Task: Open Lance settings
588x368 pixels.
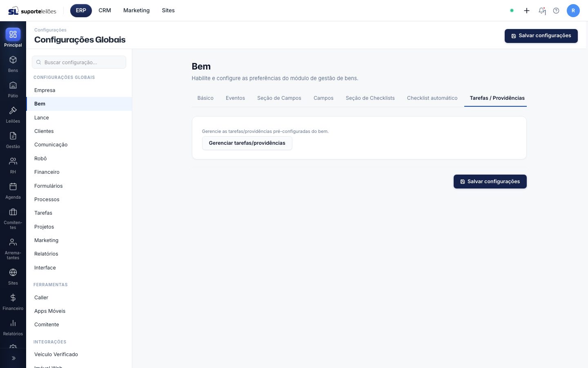Action: click(79, 118)
